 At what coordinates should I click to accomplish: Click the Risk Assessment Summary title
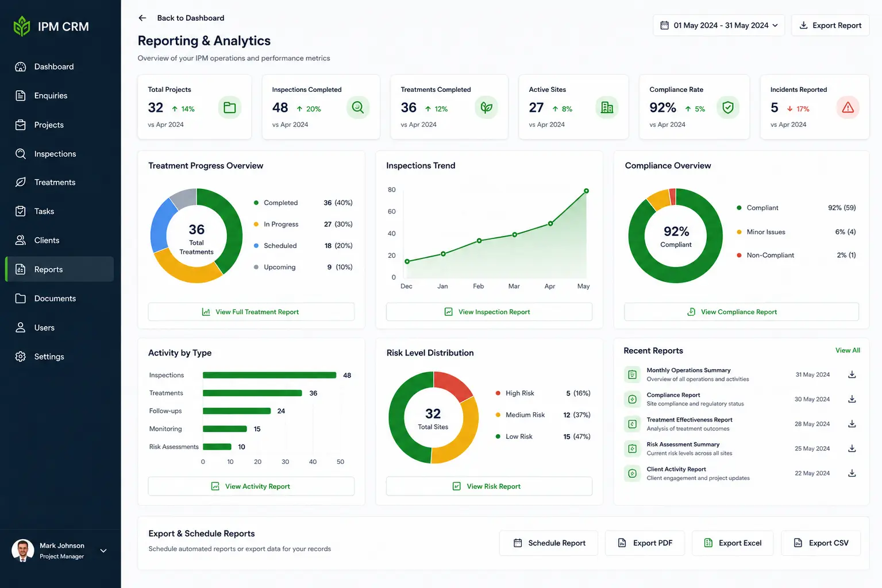point(683,444)
